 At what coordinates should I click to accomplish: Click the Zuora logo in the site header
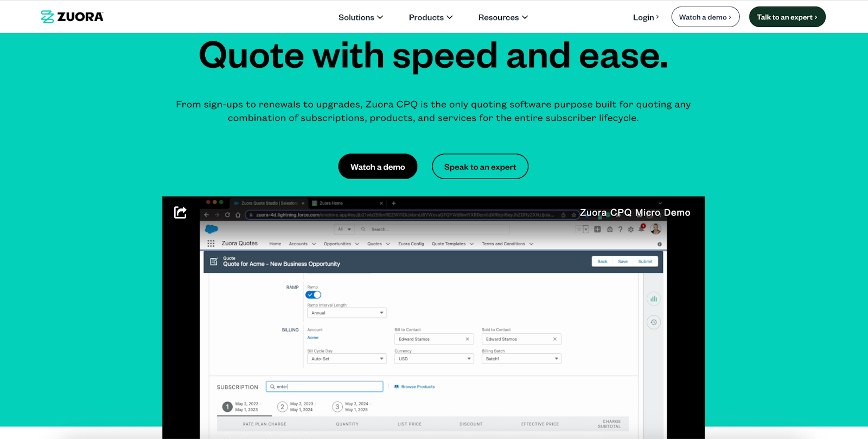point(72,17)
